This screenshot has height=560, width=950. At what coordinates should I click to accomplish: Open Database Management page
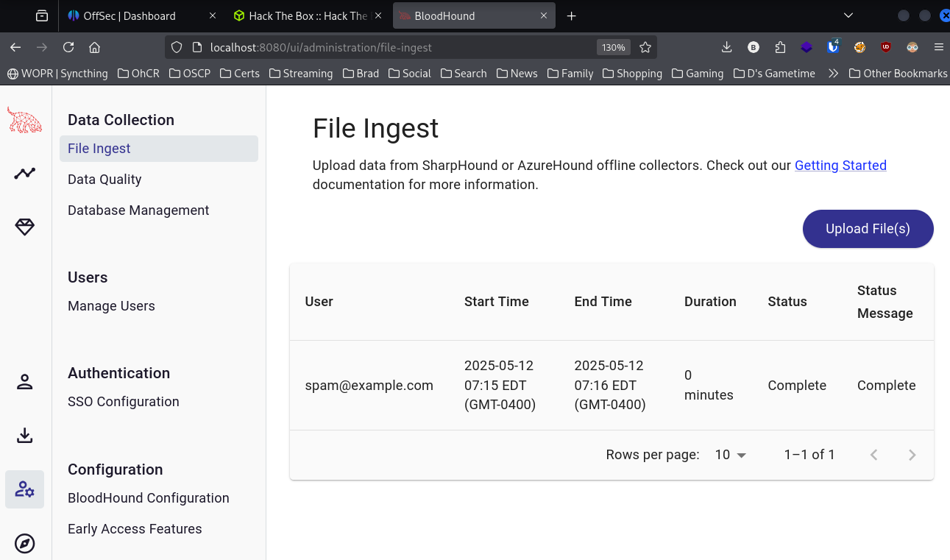138,210
